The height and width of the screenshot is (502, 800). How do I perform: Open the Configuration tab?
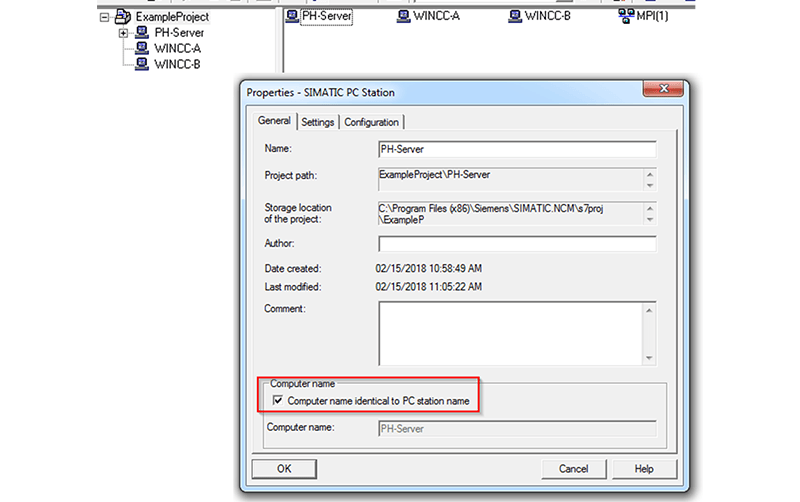(x=371, y=122)
